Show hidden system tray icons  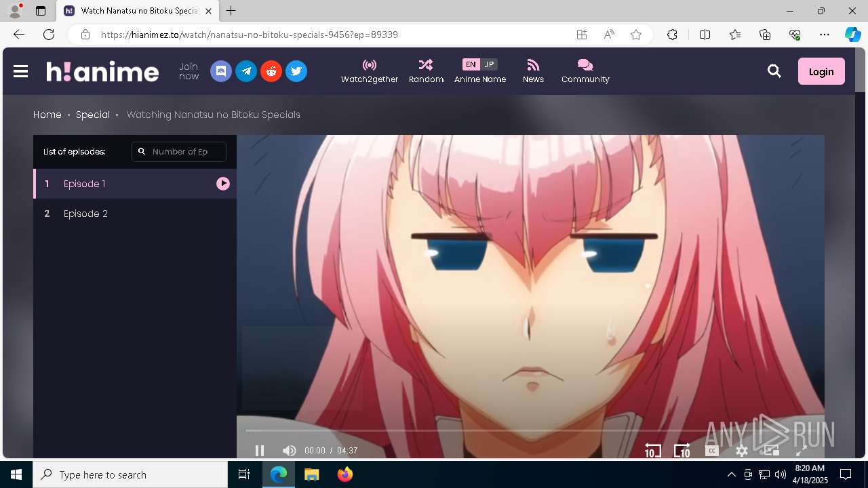pyautogui.click(x=731, y=474)
